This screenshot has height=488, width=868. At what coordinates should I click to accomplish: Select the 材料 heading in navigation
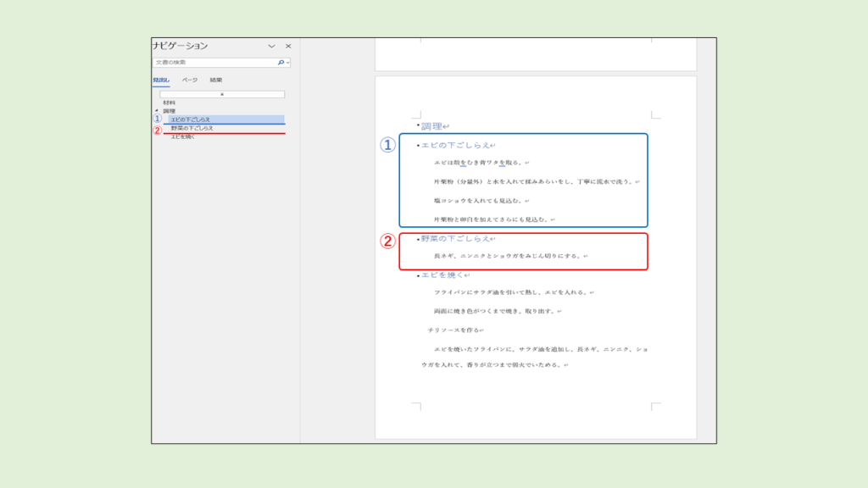tap(169, 103)
